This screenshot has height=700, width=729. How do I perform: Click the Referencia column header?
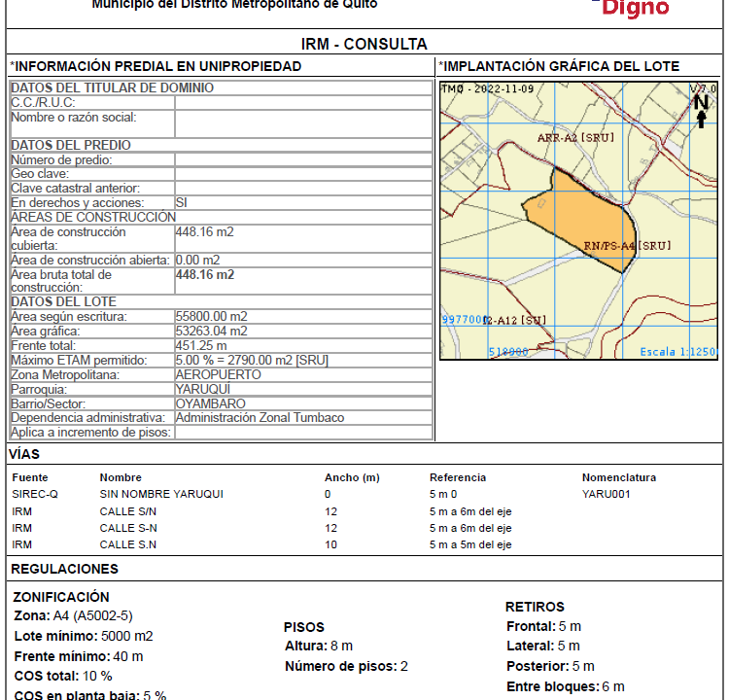458,477
